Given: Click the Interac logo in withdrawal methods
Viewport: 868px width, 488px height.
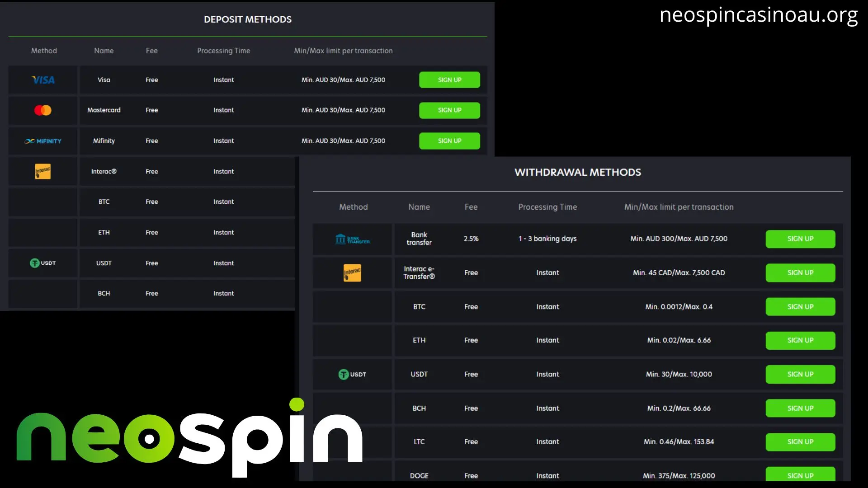Looking at the screenshot, I should (x=353, y=273).
